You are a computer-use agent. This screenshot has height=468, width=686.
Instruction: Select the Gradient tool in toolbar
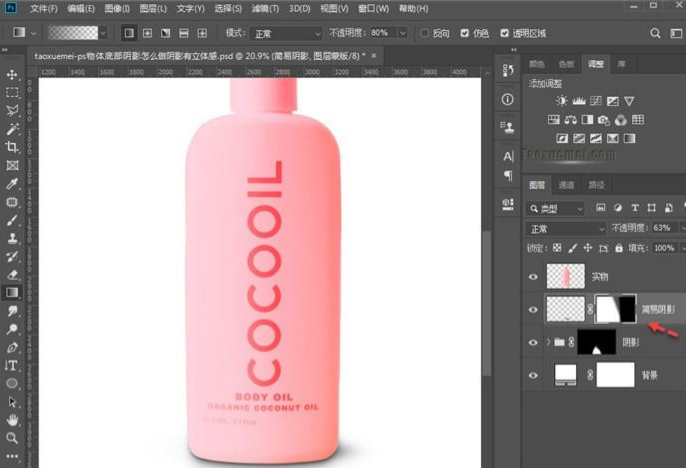tap(12, 293)
